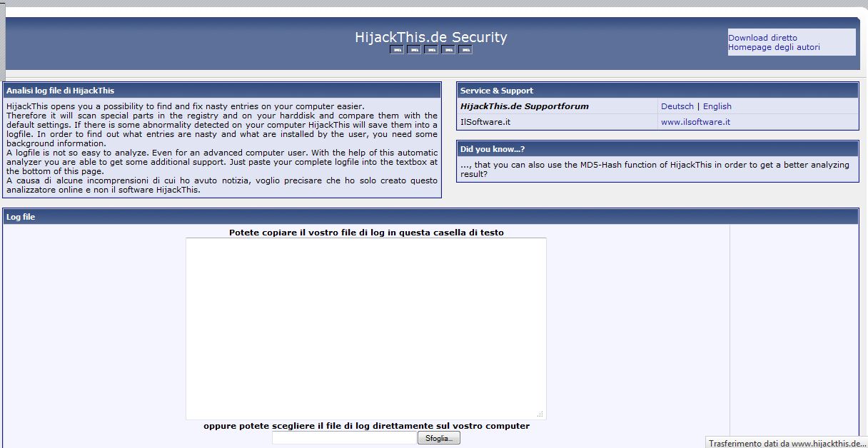Click inside the large log file textbox
Image resolution: width=868 pixels, height=448 pixels.
point(366,329)
